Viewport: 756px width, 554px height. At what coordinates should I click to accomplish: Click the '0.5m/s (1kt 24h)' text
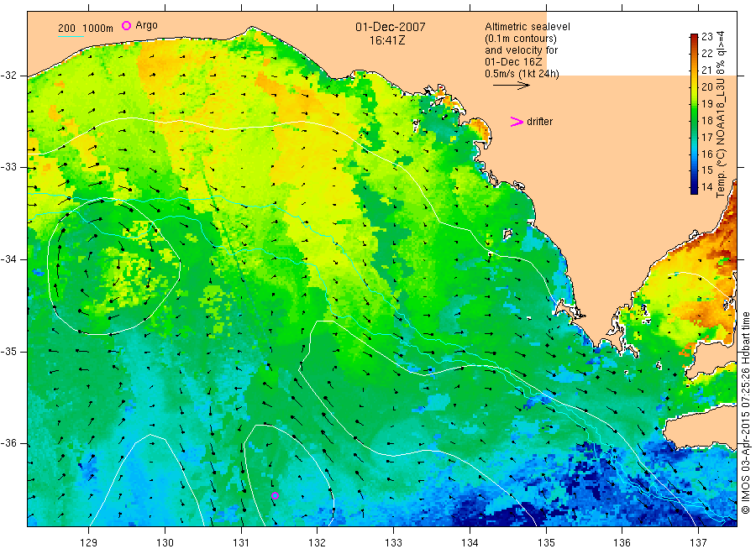522,74
